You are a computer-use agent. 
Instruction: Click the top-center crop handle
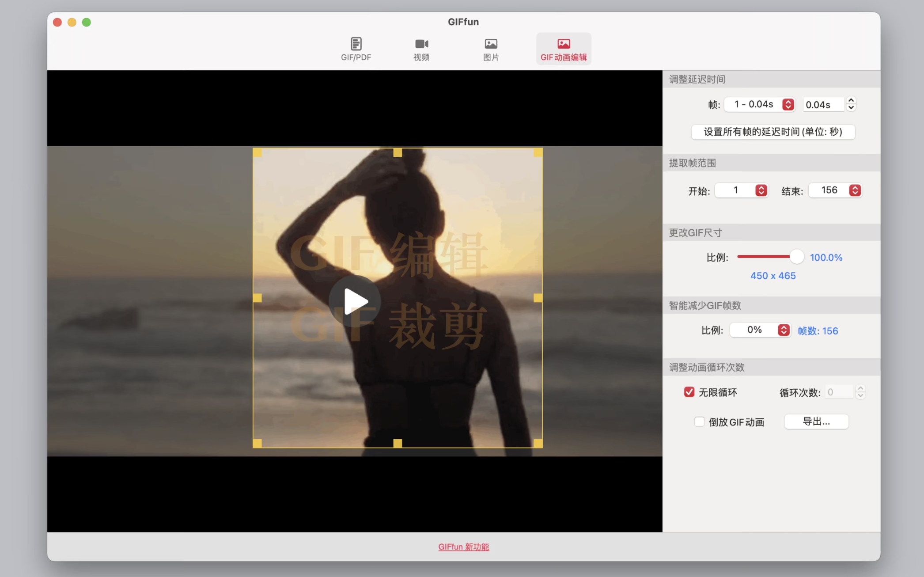pyautogui.click(x=398, y=152)
